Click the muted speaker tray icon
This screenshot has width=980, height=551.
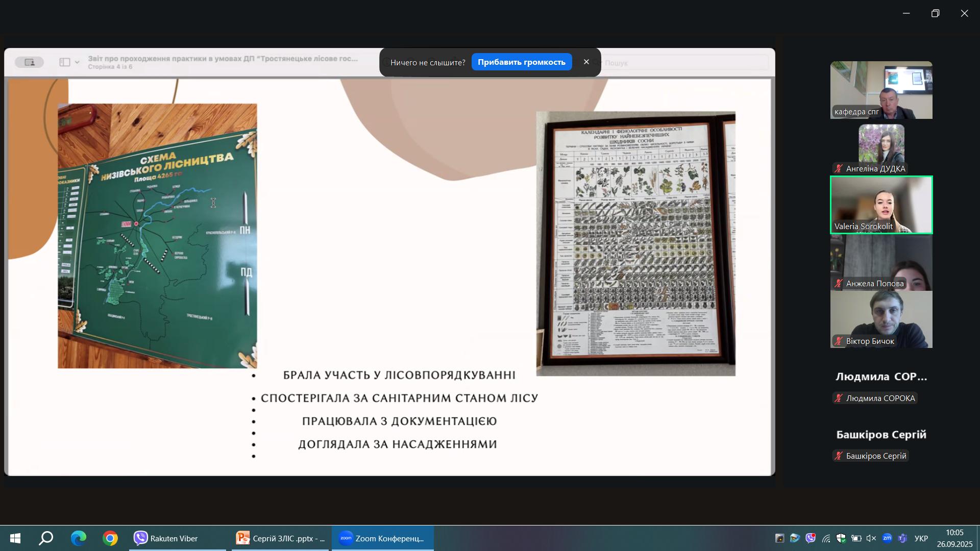click(x=871, y=538)
